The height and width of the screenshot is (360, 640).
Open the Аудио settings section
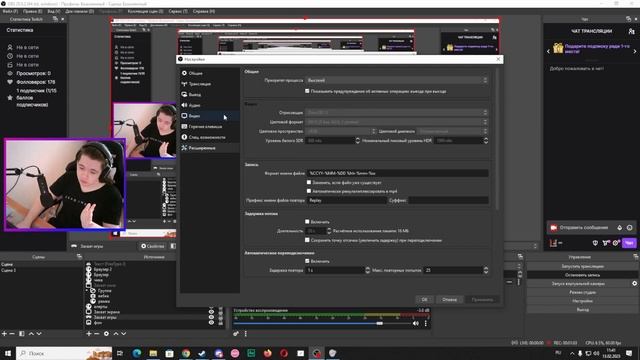click(x=209, y=105)
